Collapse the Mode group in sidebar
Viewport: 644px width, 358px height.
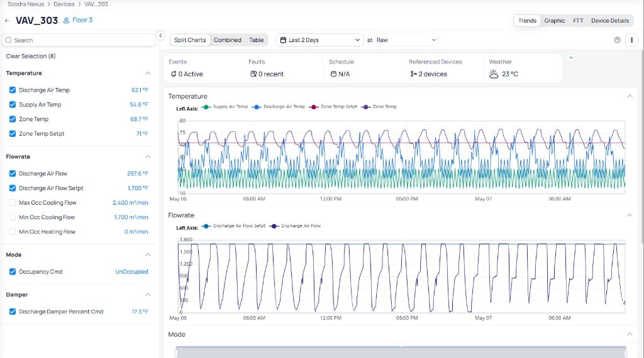click(x=148, y=255)
